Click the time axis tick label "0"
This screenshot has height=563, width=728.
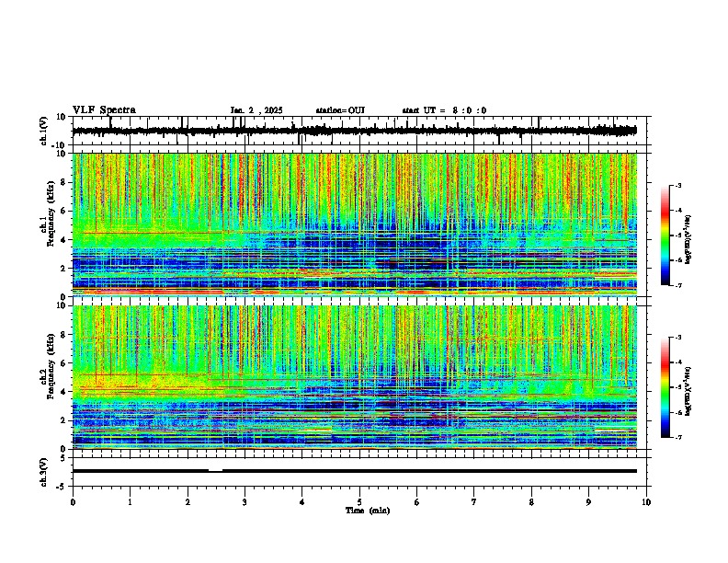[x=73, y=502]
